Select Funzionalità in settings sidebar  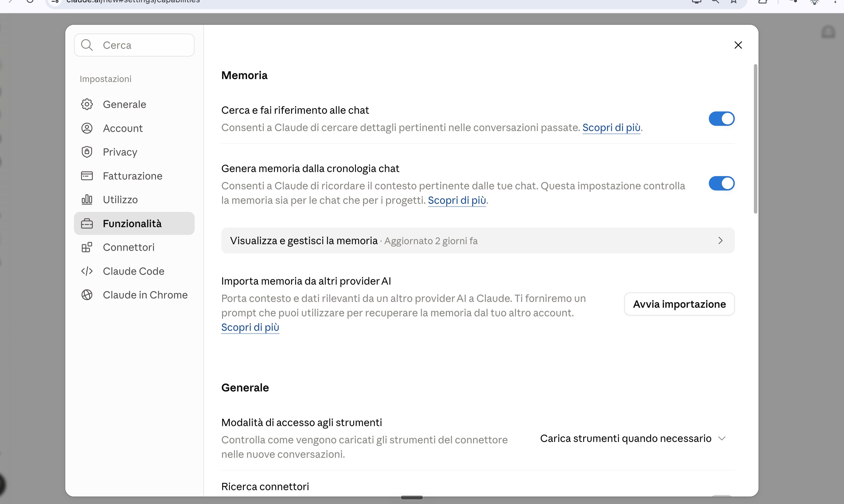pyautogui.click(x=134, y=223)
